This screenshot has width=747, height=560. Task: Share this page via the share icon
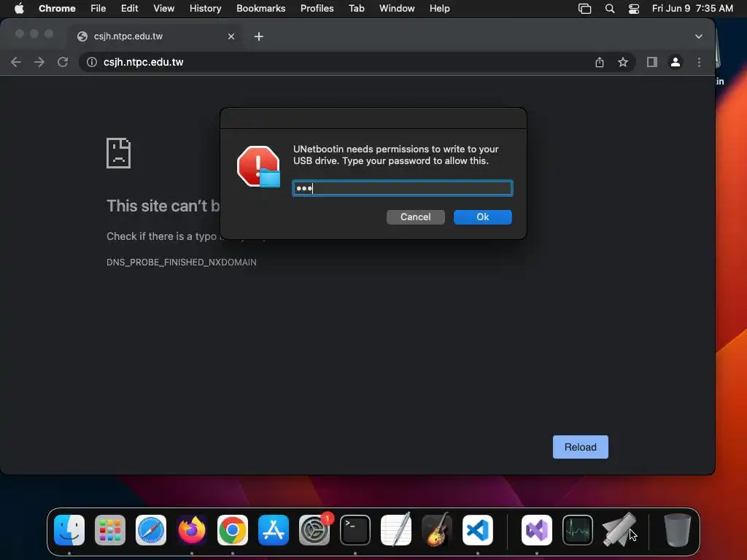[600, 62]
